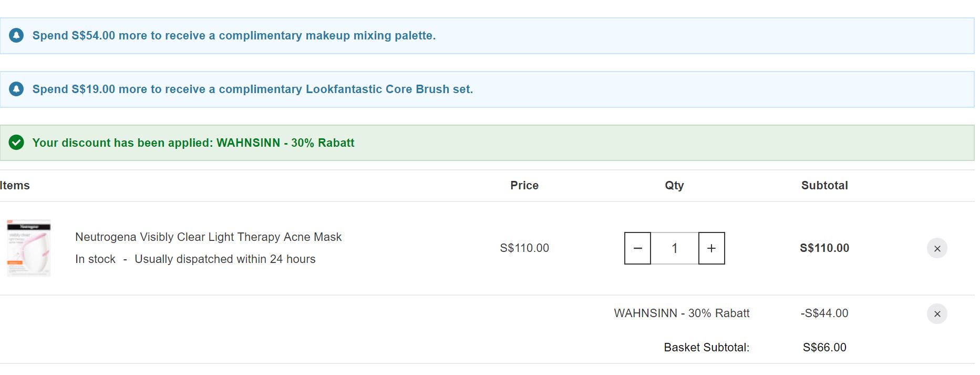Decrease quantity with the minus button

pyautogui.click(x=637, y=248)
